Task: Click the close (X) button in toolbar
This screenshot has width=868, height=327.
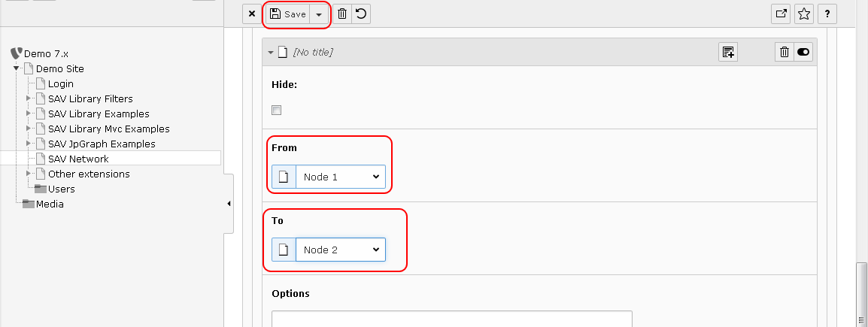Action: coord(252,14)
